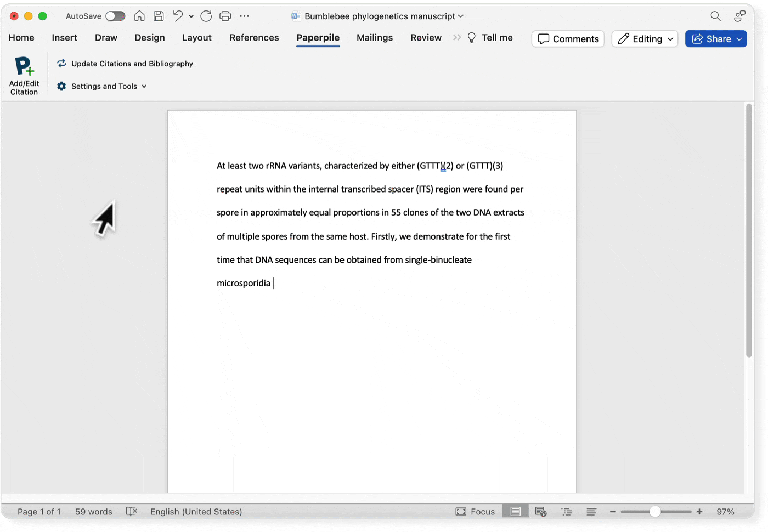Viewport: 768px width, 532px height.
Task: Click the vertical document scrollbar
Action: click(x=749, y=230)
